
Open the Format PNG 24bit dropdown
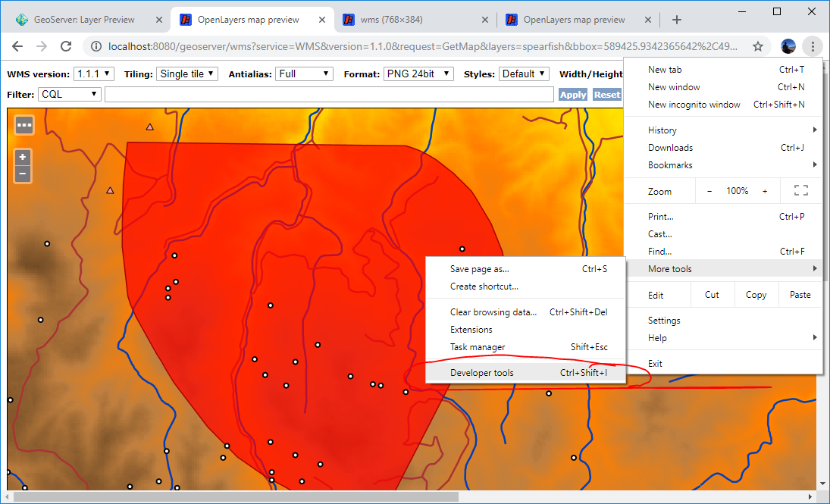point(418,74)
